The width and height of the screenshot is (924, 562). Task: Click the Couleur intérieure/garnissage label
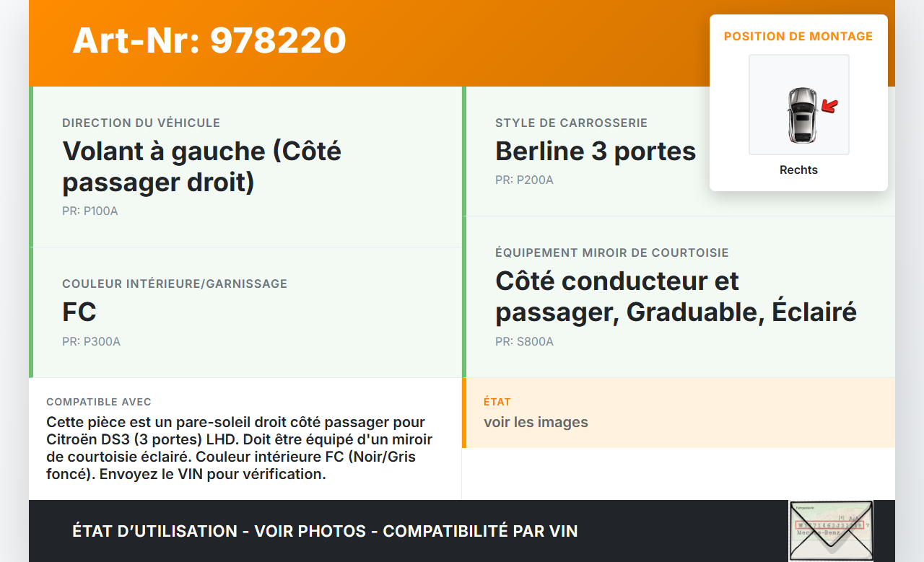(x=175, y=284)
